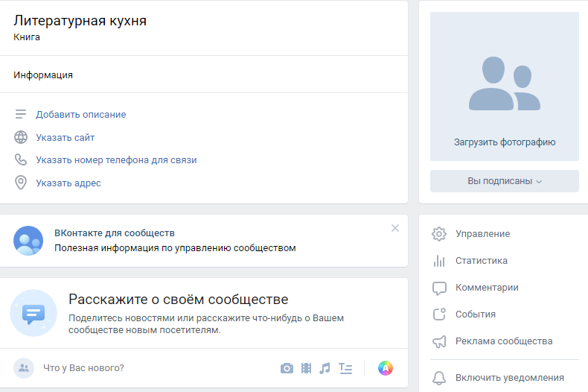This screenshot has height=392, width=588.
Task: Click the События notification icon
Action: [439, 314]
